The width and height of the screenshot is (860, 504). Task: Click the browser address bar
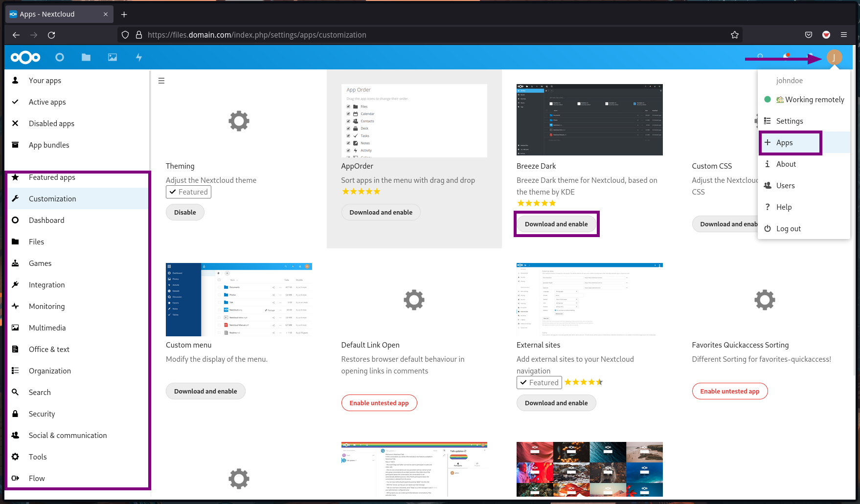tap(430, 35)
